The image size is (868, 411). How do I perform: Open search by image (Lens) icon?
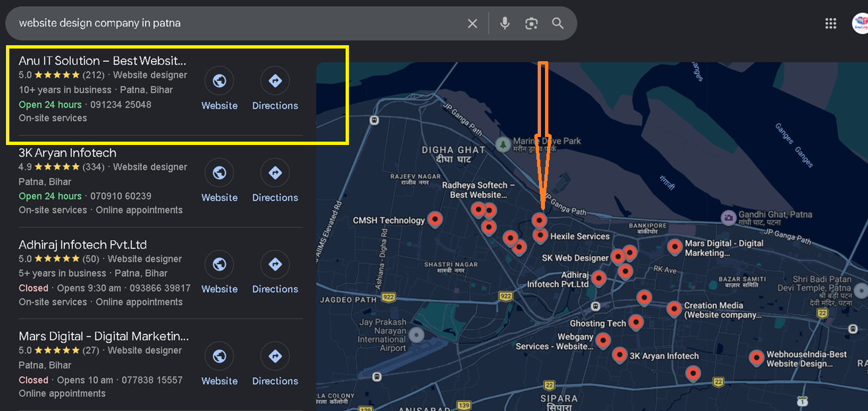click(531, 23)
